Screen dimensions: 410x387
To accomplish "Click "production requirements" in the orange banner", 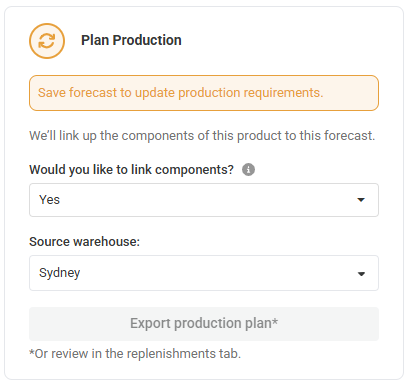I will (251, 93).
